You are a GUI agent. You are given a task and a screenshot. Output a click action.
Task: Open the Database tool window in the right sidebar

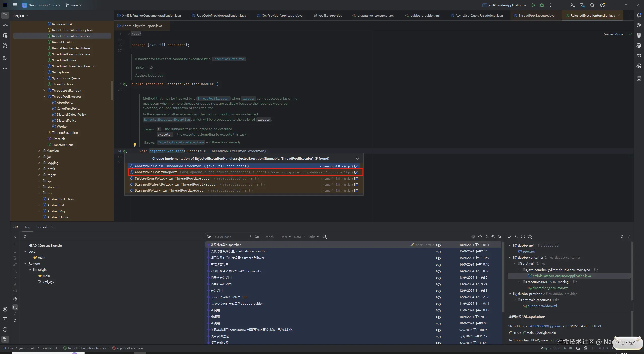coord(639,35)
